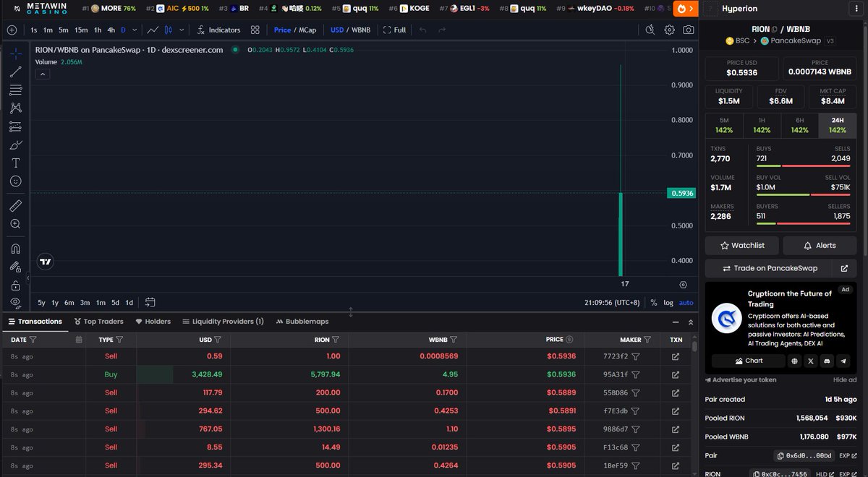This screenshot has height=477, width=868.
Task: Switch to the Holders tab
Action: 153,322
